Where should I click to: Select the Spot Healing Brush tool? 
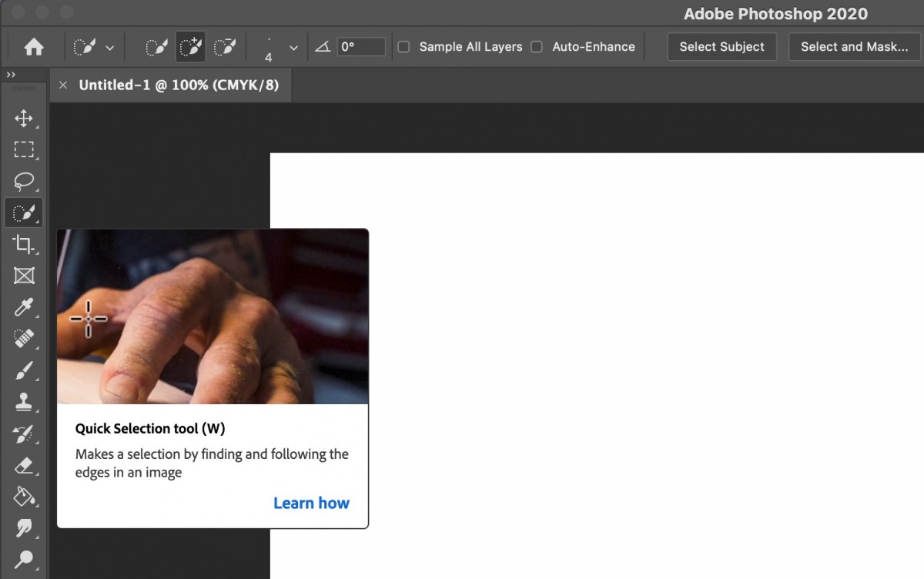click(23, 340)
